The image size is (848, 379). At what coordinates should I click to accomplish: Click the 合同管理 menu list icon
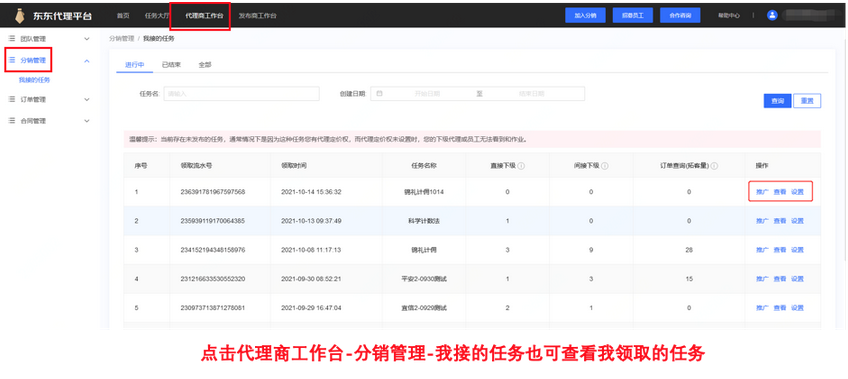tap(12, 121)
